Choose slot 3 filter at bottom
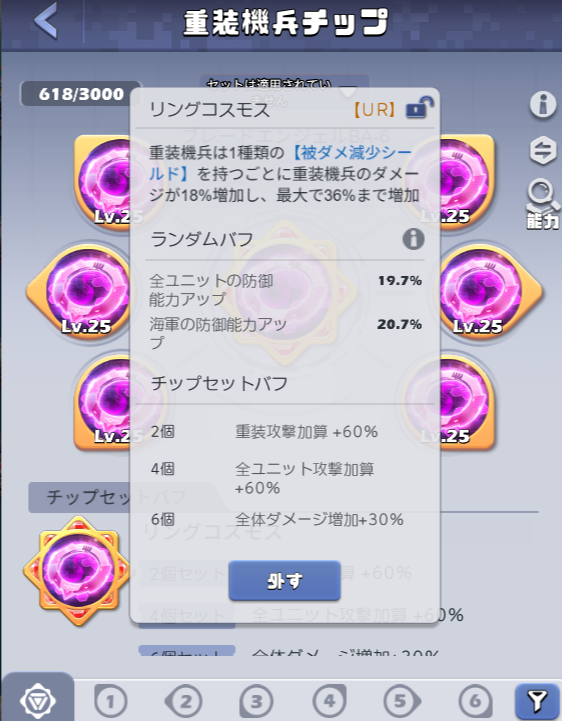 click(x=256, y=702)
